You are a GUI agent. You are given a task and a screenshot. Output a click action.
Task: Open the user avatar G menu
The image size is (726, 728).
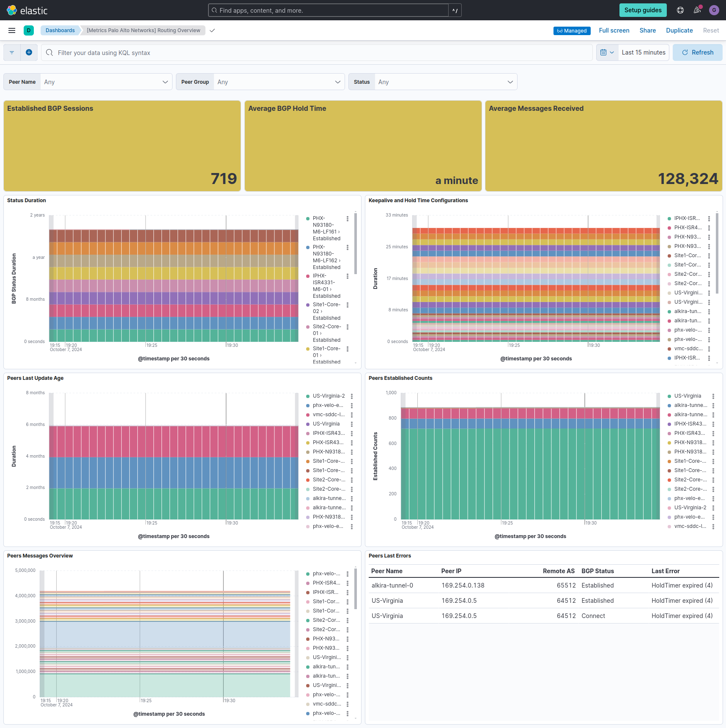[714, 10]
